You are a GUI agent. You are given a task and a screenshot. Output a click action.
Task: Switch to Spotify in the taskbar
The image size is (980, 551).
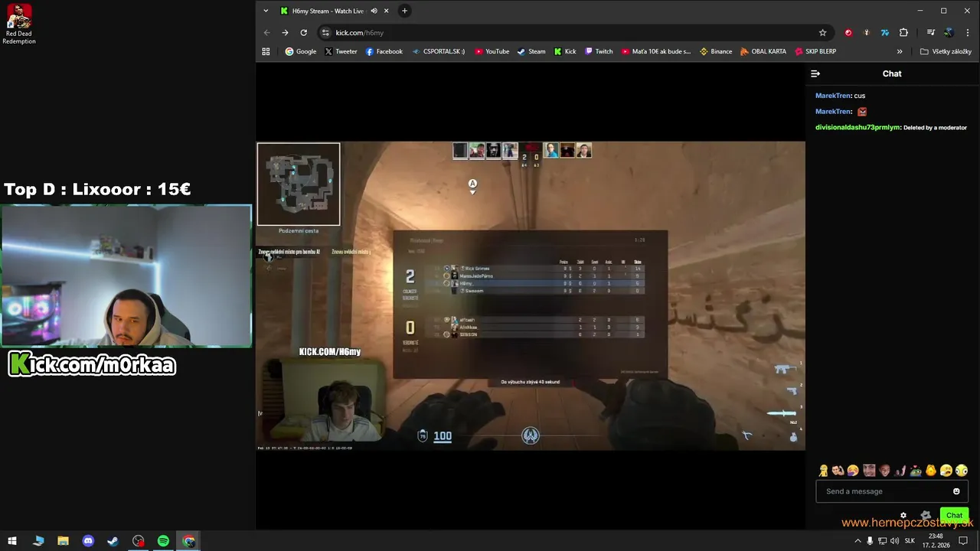tap(163, 541)
